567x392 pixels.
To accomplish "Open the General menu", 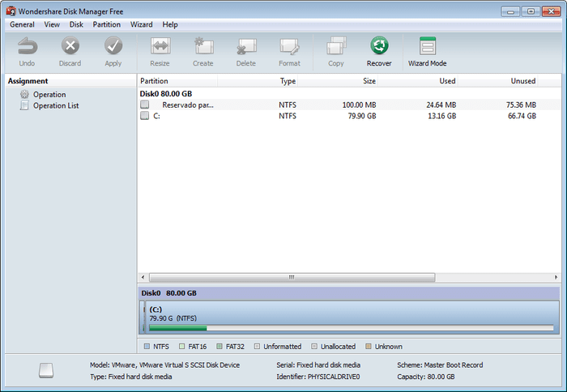I will click(22, 24).
